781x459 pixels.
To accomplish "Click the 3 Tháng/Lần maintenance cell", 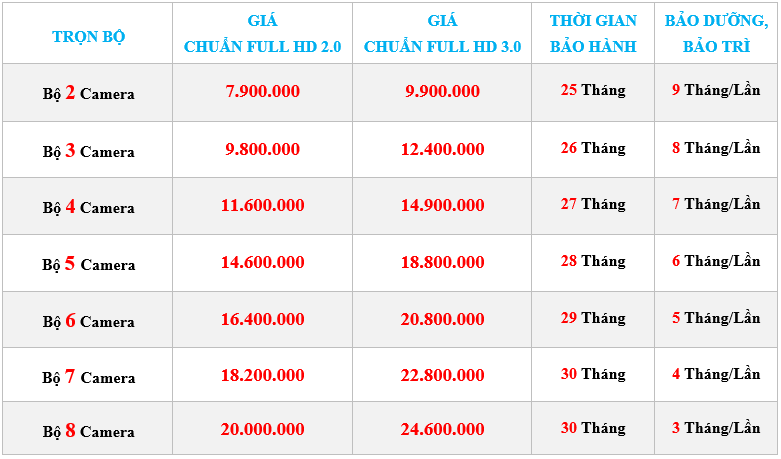I will click(x=716, y=428).
